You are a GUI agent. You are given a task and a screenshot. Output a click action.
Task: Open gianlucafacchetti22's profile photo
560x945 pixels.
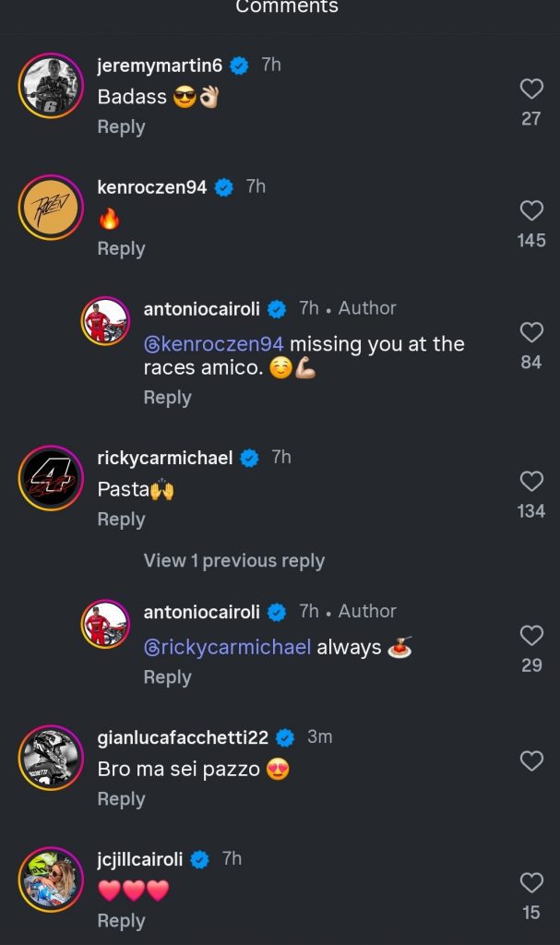pyautogui.click(x=52, y=759)
